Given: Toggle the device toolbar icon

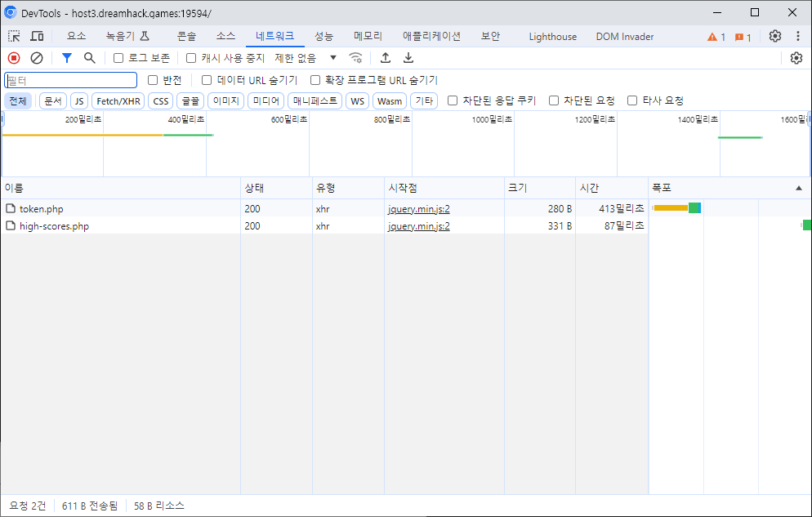Looking at the screenshot, I should (x=37, y=37).
